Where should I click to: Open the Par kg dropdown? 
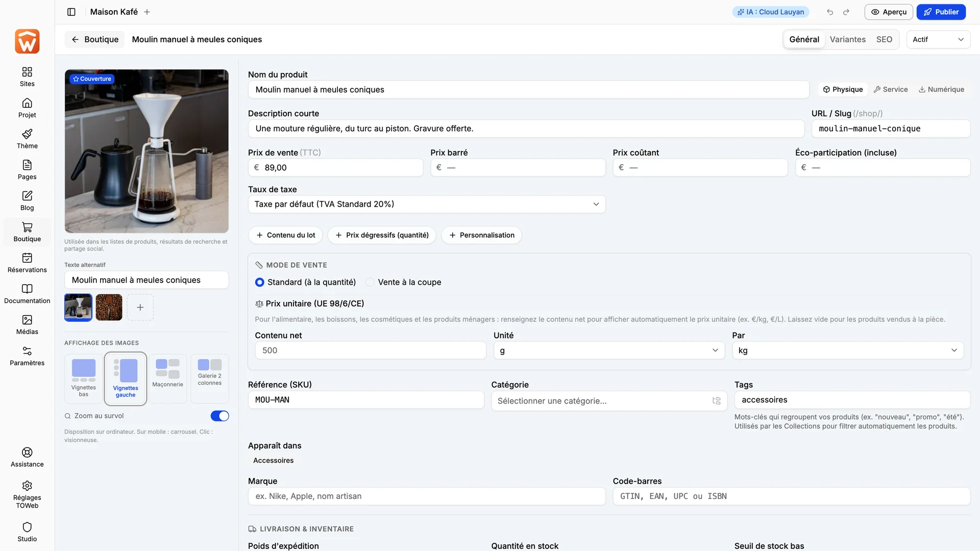848,350
